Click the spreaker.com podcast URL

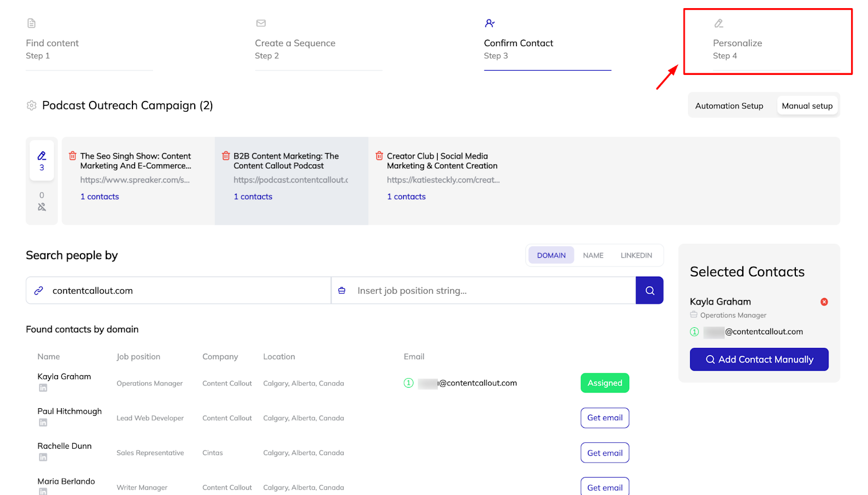(x=135, y=180)
